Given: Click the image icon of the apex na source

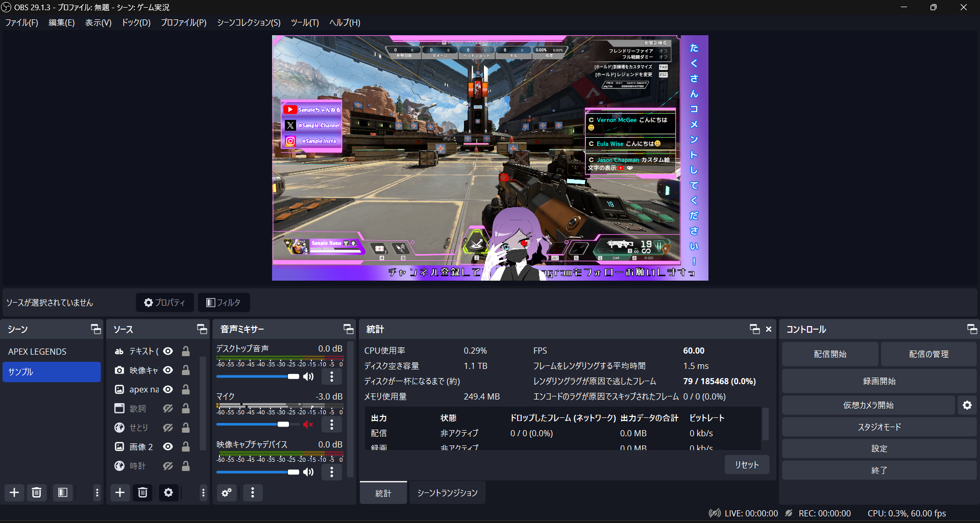Looking at the screenshot, I should tap(119, 389).
